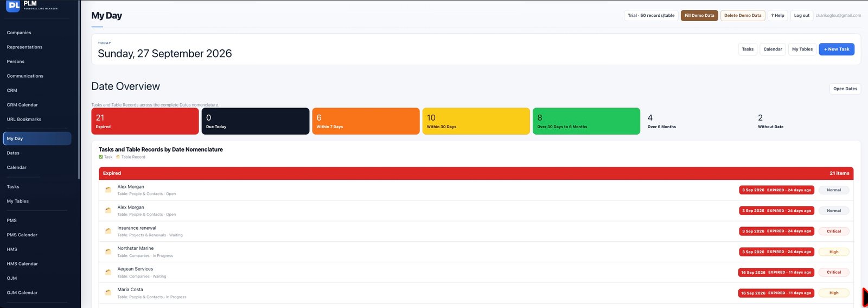Go to Persons in the sidebar
The width and height of the screenshot is (868, 308).
coord(16,61)
